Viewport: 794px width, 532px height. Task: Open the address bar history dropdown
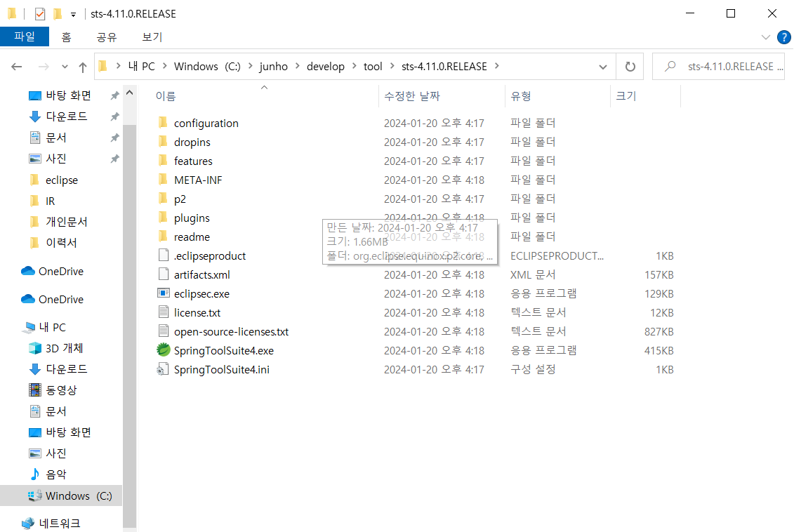[x=602, y=66]
